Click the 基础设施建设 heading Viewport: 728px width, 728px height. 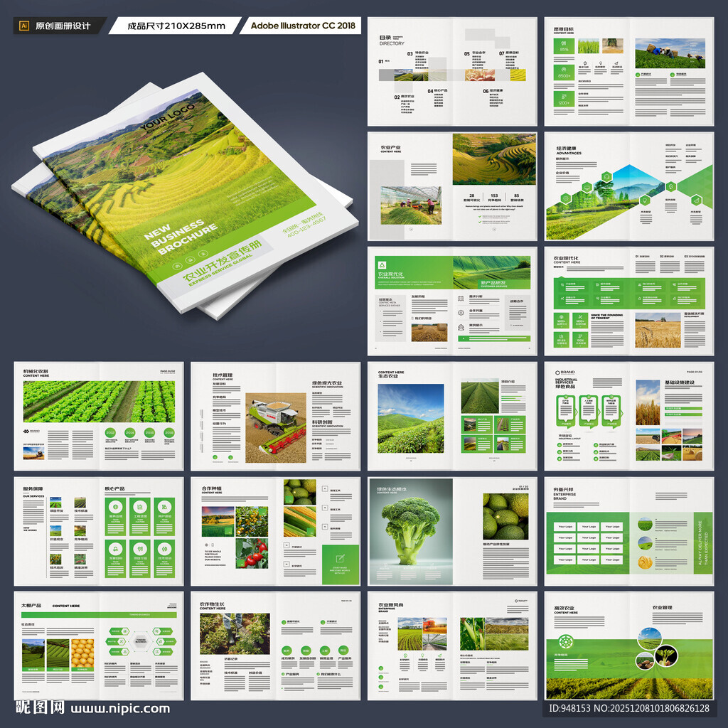pos(679,382)
